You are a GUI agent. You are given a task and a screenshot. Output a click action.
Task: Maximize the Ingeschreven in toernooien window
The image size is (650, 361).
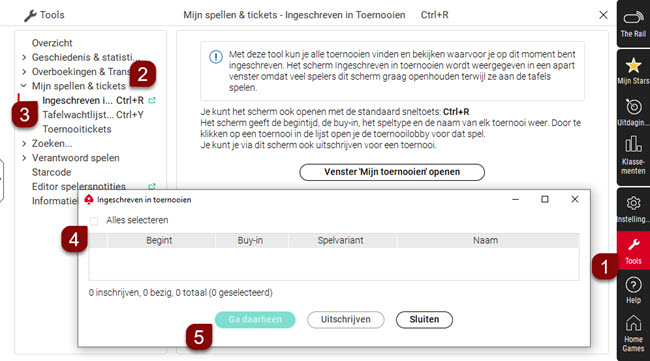(x=545, y=199)
